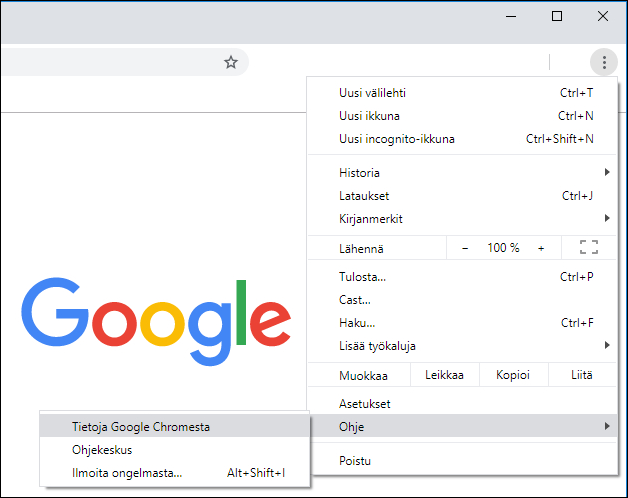Click the 100 % zoom value

click(x=503, y=248)
